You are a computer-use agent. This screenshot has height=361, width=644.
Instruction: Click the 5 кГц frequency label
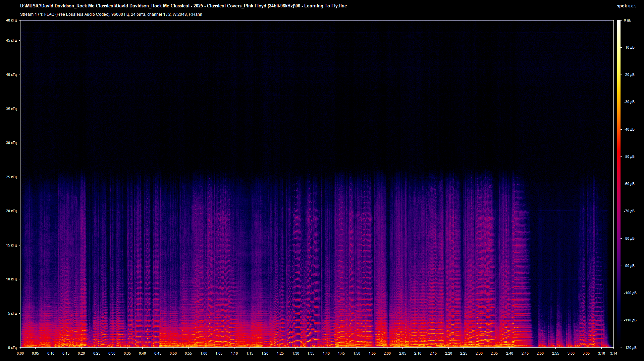tap(12, 313)
